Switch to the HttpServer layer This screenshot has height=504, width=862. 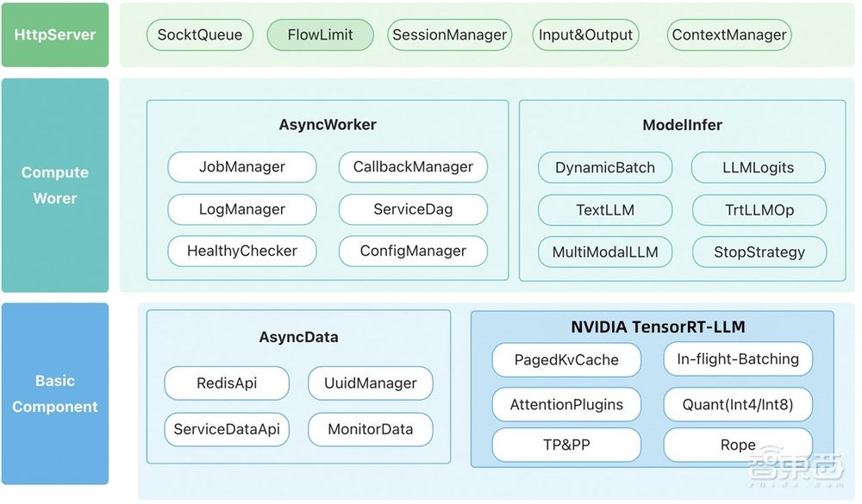[x=55, y=34]
